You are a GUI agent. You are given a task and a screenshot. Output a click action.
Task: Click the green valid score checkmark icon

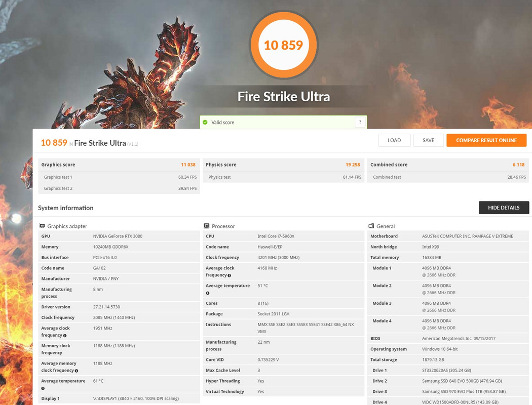(x=205, y=123)
